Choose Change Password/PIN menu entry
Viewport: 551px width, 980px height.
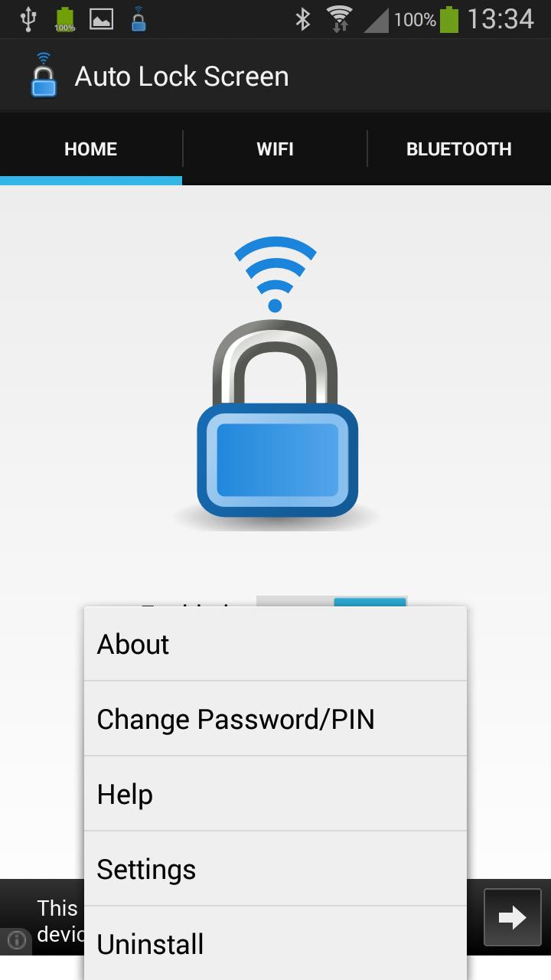275,719
